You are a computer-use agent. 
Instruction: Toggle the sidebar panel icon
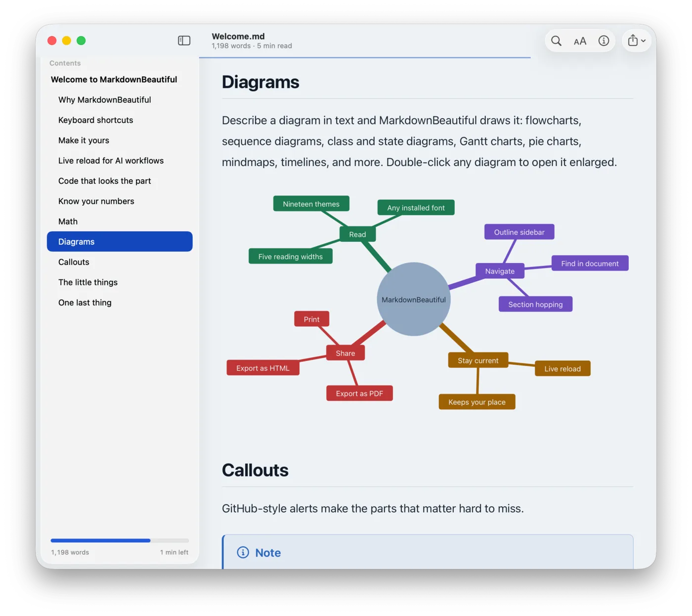click(x=184, y=41)
